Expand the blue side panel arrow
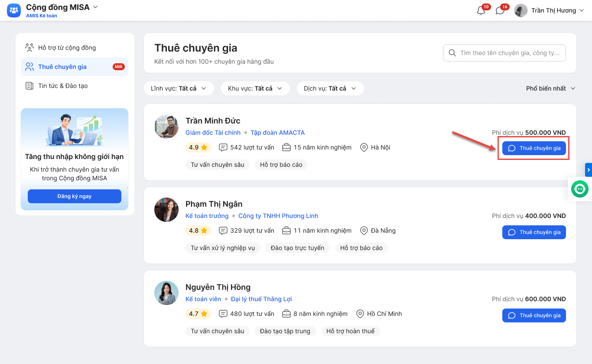This screenshot has width=592, height=364. [x=589, y=170]
